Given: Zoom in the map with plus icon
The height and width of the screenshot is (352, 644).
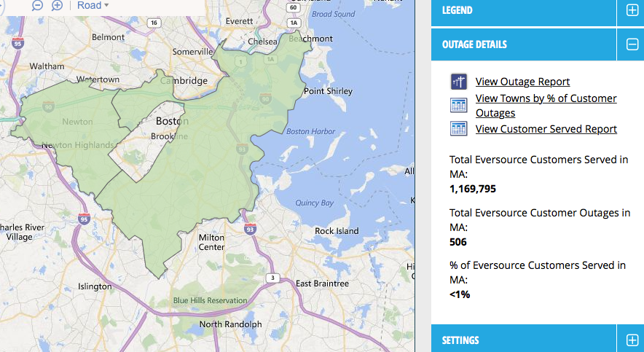Looking at the screenshot, I should [57, 5].
